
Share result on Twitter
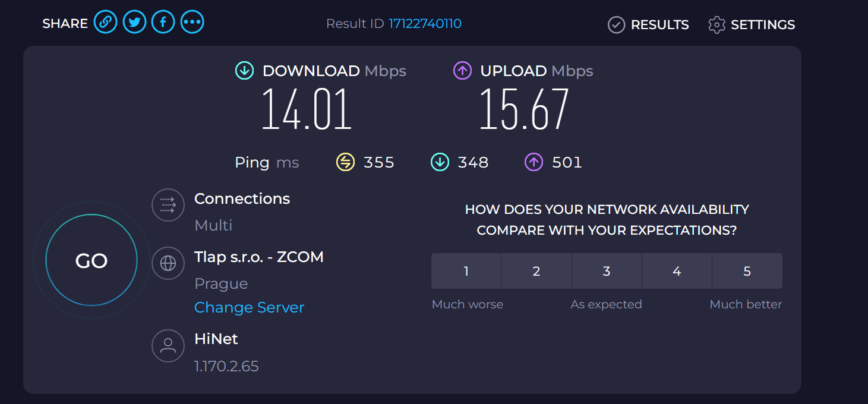coord(134,23)
